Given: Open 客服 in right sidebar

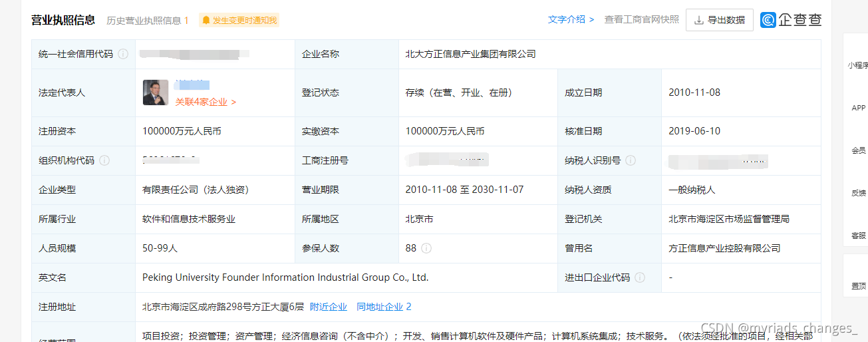Looking at the screenshot, I should coord(859,236).
